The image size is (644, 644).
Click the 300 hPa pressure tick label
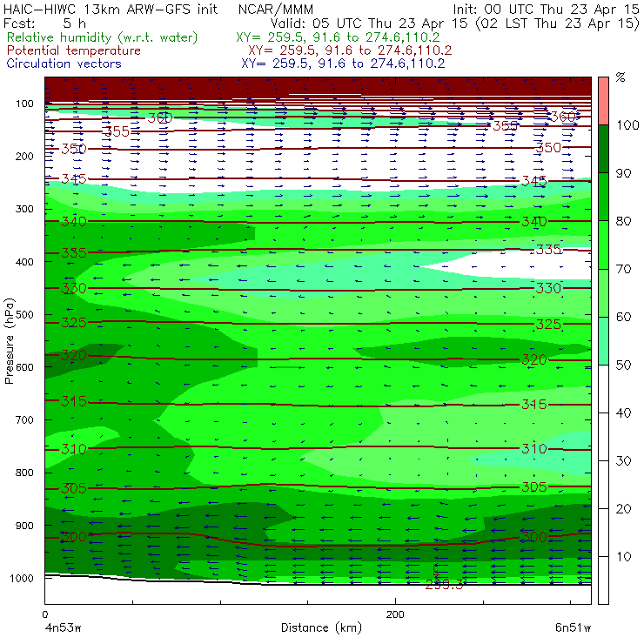24,209
